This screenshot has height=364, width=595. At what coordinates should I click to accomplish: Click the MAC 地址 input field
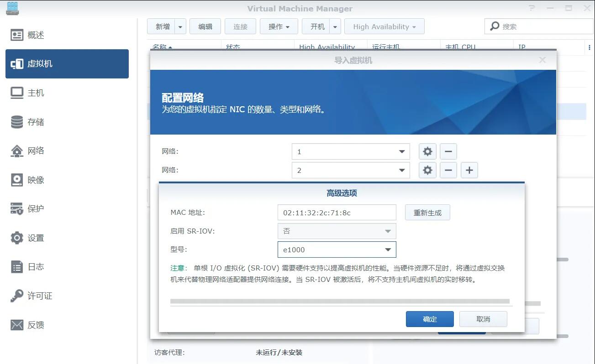tap(337, 213)
